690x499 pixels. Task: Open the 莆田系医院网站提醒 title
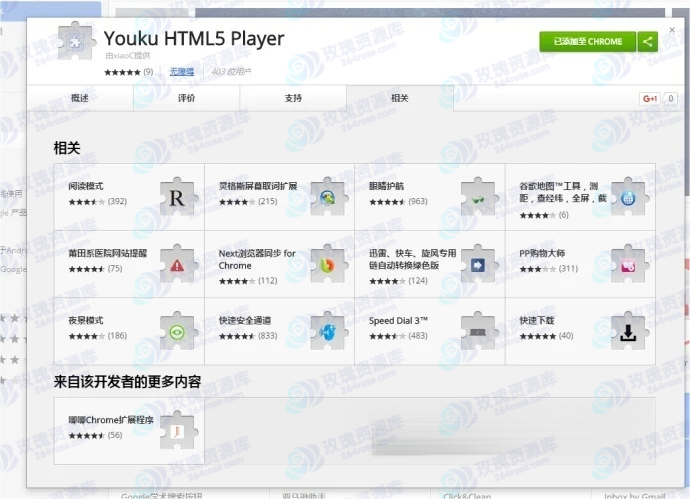coord(108,253)
